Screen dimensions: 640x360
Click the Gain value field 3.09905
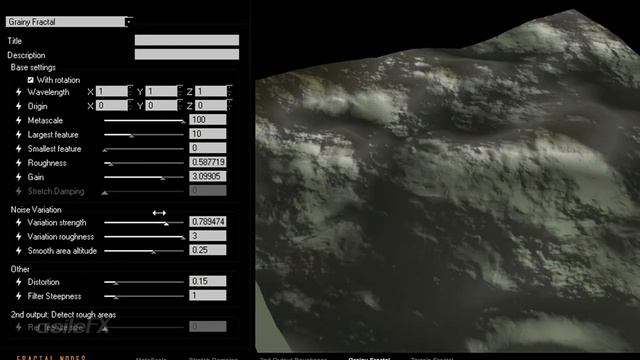pos(208,176)
